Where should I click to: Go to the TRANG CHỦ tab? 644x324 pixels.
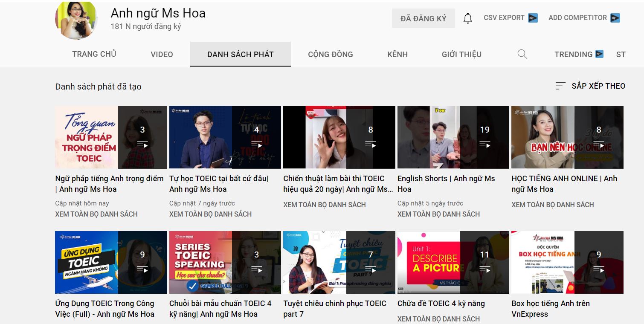(x=94, y=54)
